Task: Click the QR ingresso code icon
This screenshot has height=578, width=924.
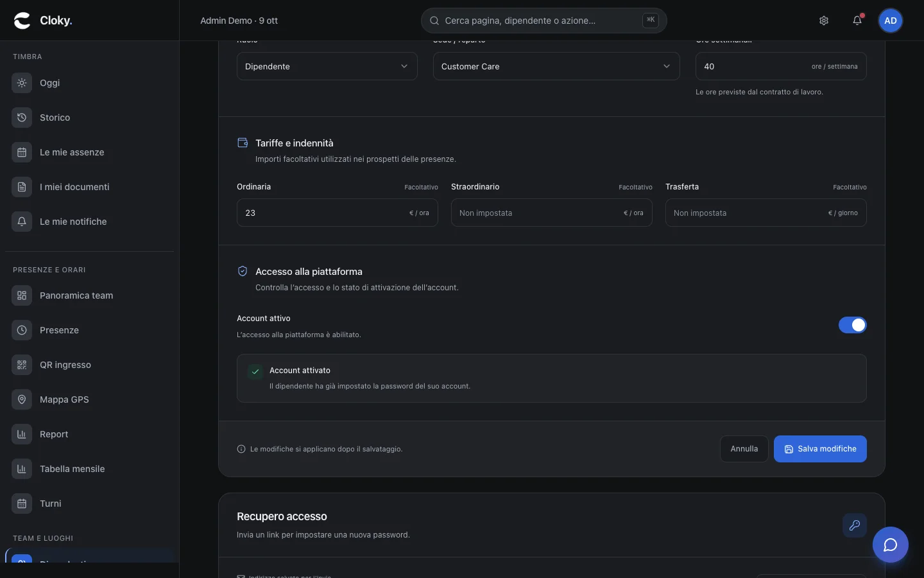Action: click(22, 365)
